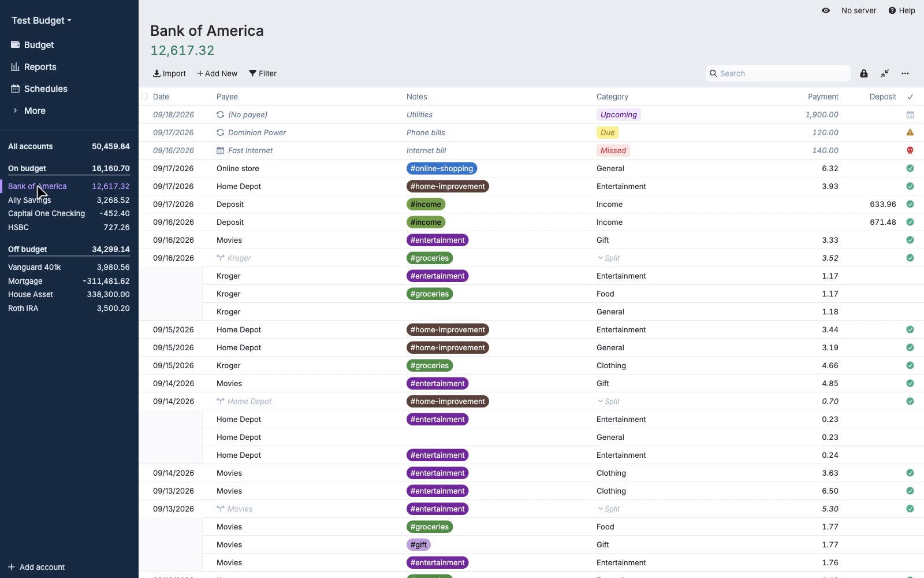This screenshot has width=924, height=578.
Task: Click the Deposit column header
Action: pos(882,97)
